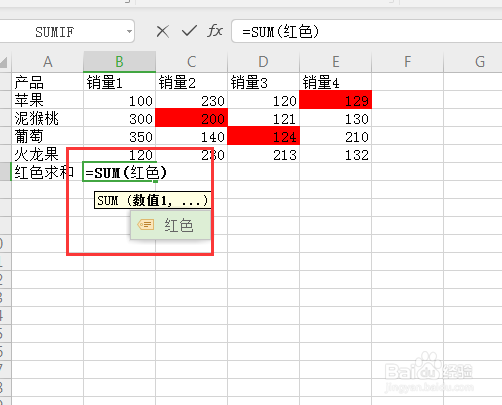Click cell with value 210
Viewport: 502px width, 405px height.
(335, 136)
